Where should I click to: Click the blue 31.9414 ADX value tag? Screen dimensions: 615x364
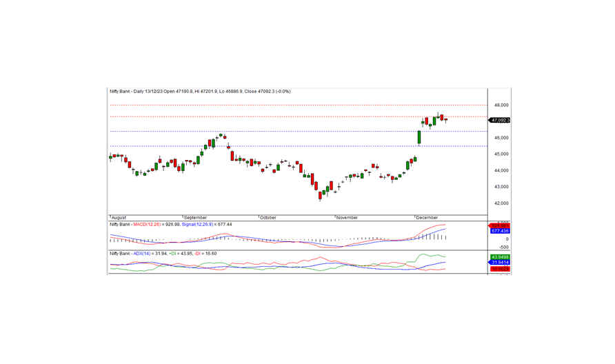[499, 263]
